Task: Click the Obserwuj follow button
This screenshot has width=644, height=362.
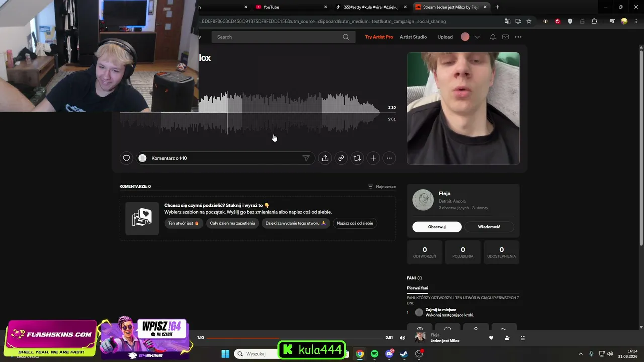Action: 437,227
